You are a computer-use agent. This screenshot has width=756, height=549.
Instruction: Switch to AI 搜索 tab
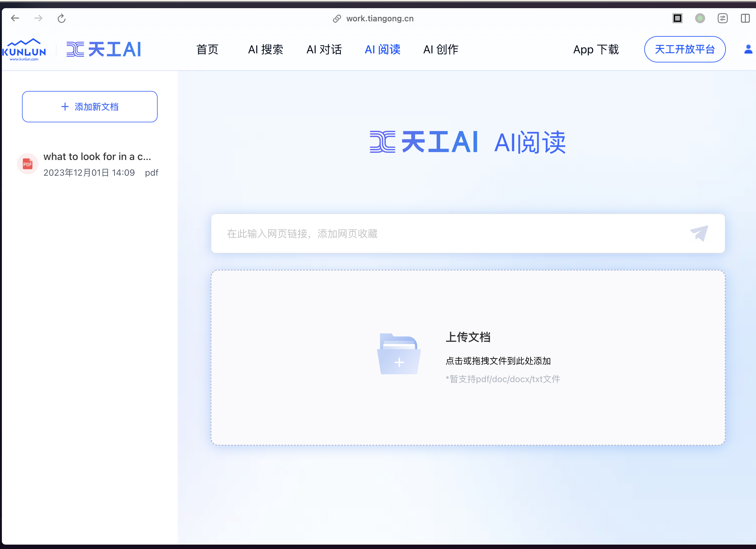click(x=265, y=50)
